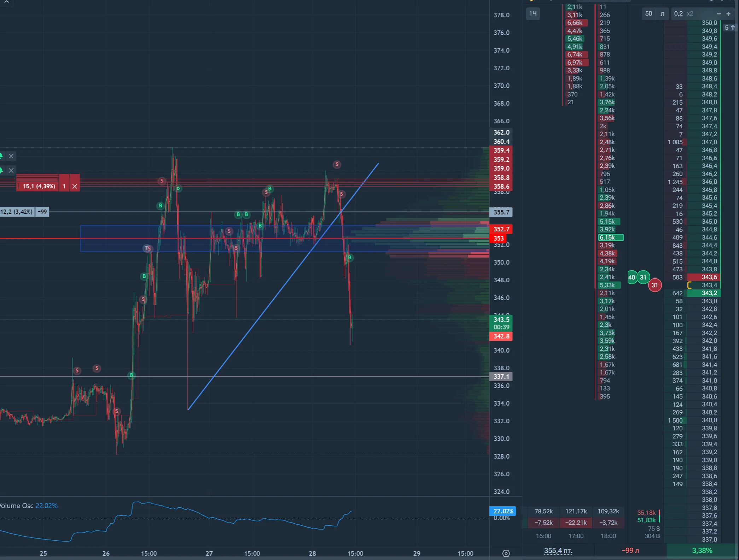The width and height of the screenshot is (739, 560).
Task: Open the 1Ч timeframe selector
Action: point(533,14)
